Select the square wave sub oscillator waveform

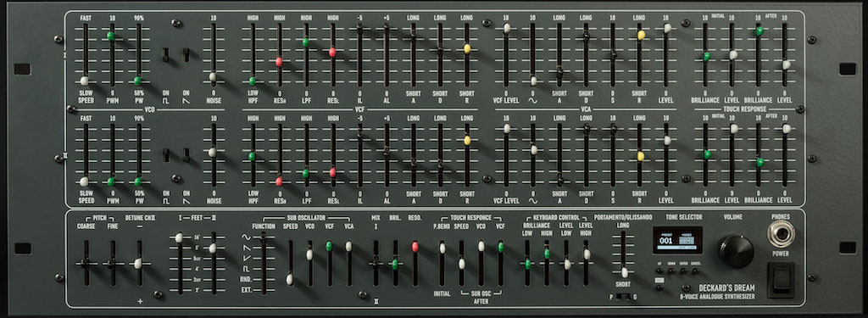tap(247, 269)
